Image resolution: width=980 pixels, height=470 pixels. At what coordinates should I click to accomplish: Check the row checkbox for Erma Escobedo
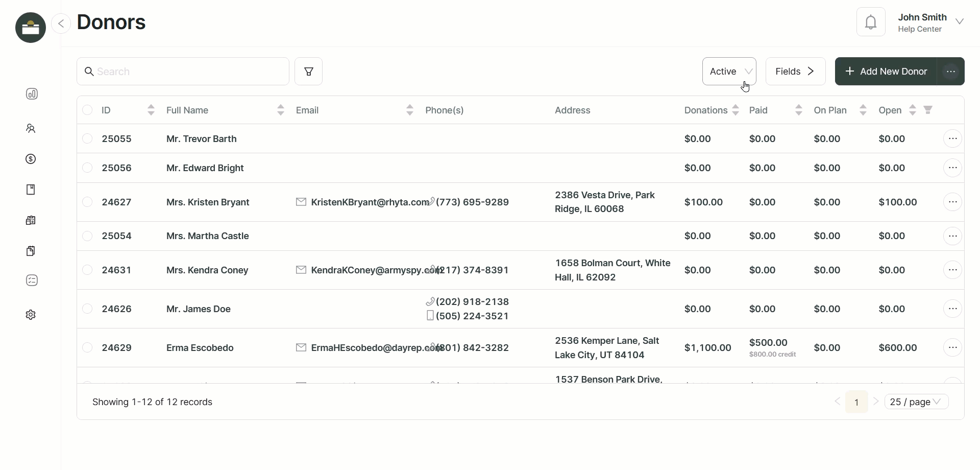tap(87, 348)
